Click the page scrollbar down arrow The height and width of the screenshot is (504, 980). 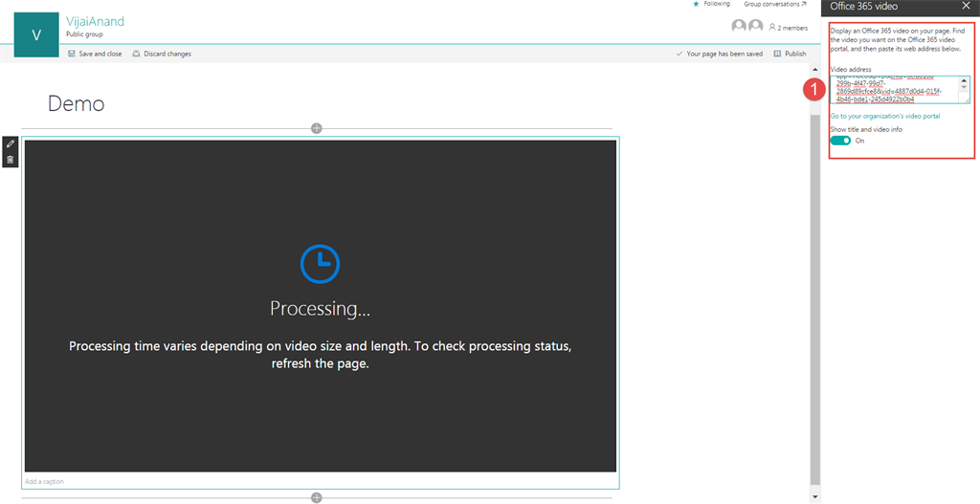pyautogui.click(x=815, y=497)
